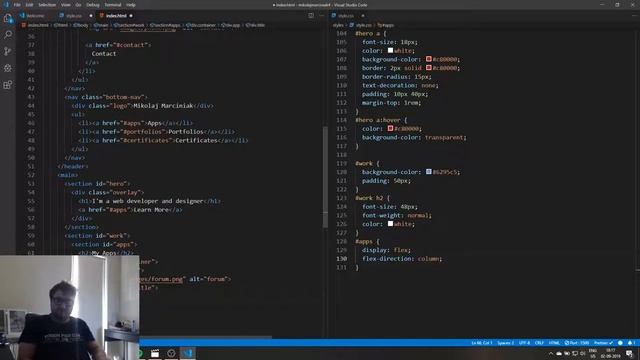Select the index.html editor tab
This screenshot has height=360, width=640.
(x=116, y=16)
